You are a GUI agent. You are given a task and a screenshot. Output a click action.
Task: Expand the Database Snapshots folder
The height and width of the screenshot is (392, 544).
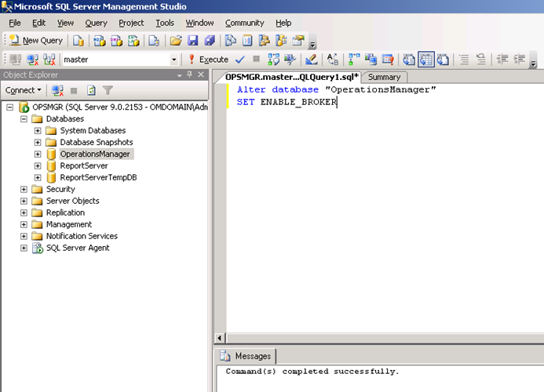[x=38, y=143]
